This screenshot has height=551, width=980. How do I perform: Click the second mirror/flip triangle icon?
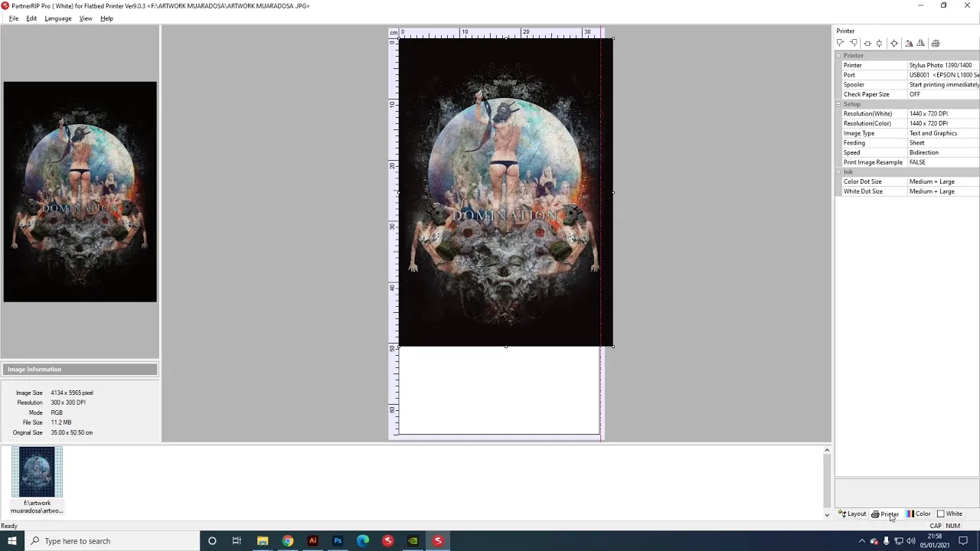pos(921,44)
